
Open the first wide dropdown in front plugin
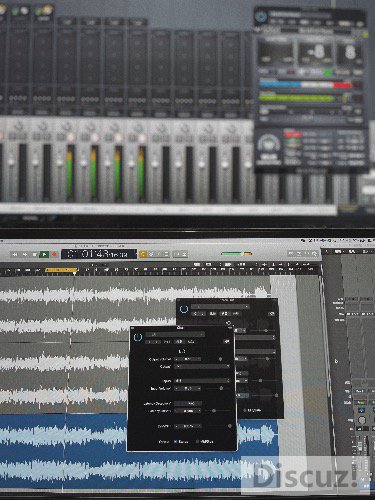[x=202, y=366]
